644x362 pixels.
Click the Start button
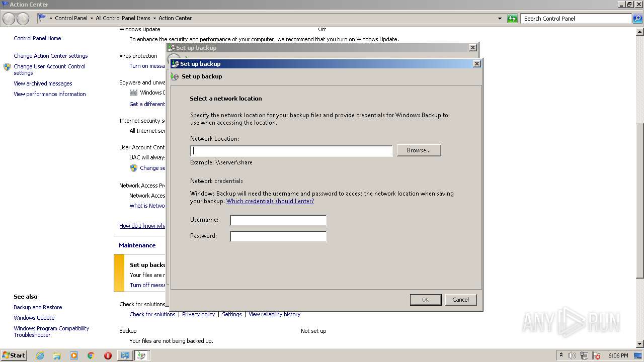tap(14, 355)
